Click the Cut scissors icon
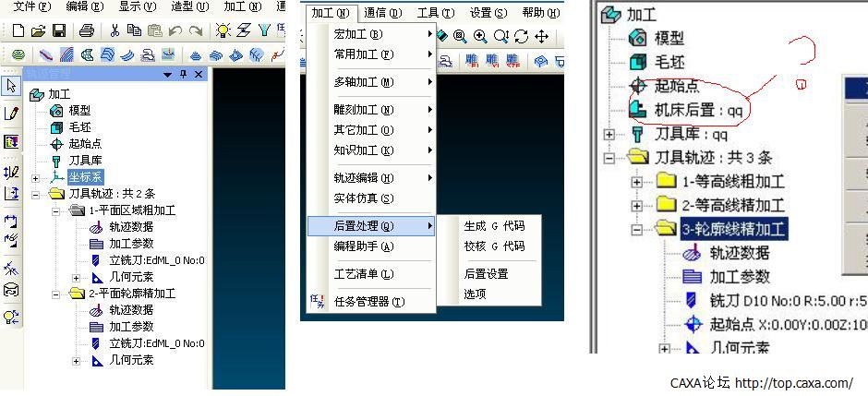 click(x=115, y=30)
